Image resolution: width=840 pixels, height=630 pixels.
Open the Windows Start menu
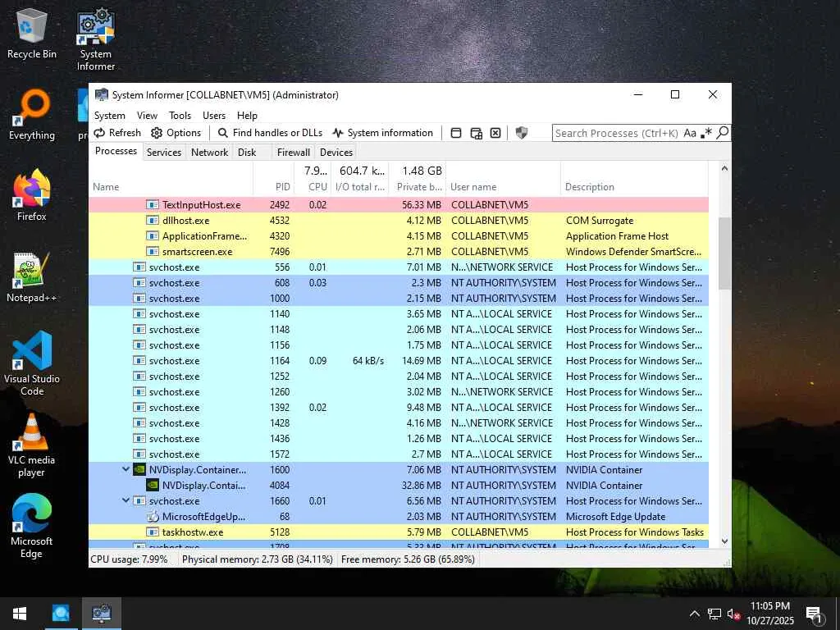20,614
